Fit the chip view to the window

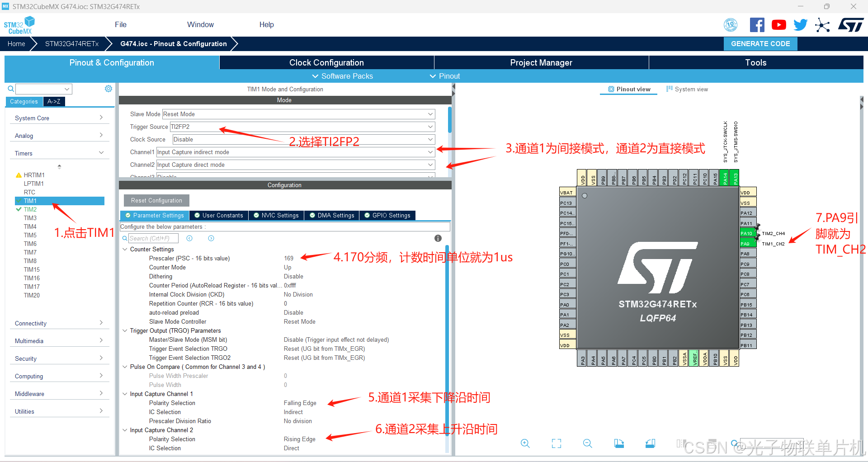[x=557, y=443]
